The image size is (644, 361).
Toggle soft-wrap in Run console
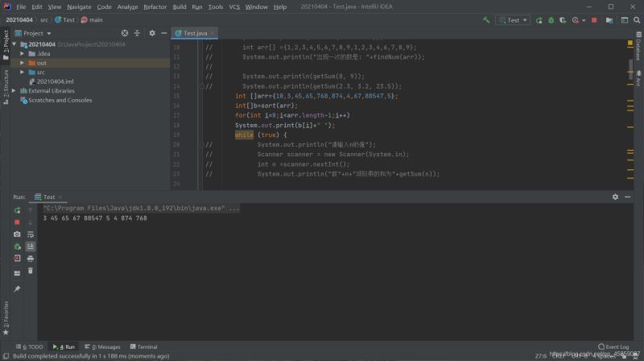click(x=31, y=234)
